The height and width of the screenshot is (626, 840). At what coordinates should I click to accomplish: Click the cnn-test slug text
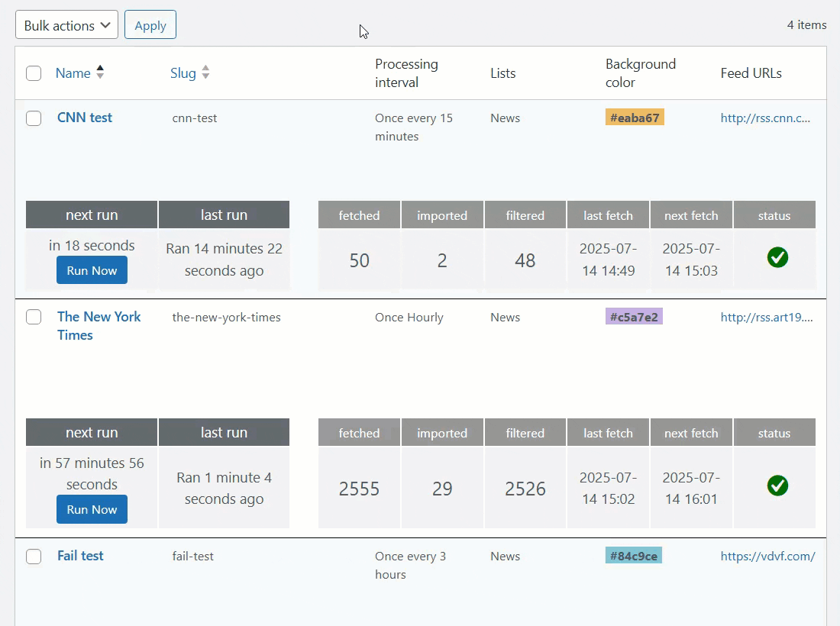195,118
